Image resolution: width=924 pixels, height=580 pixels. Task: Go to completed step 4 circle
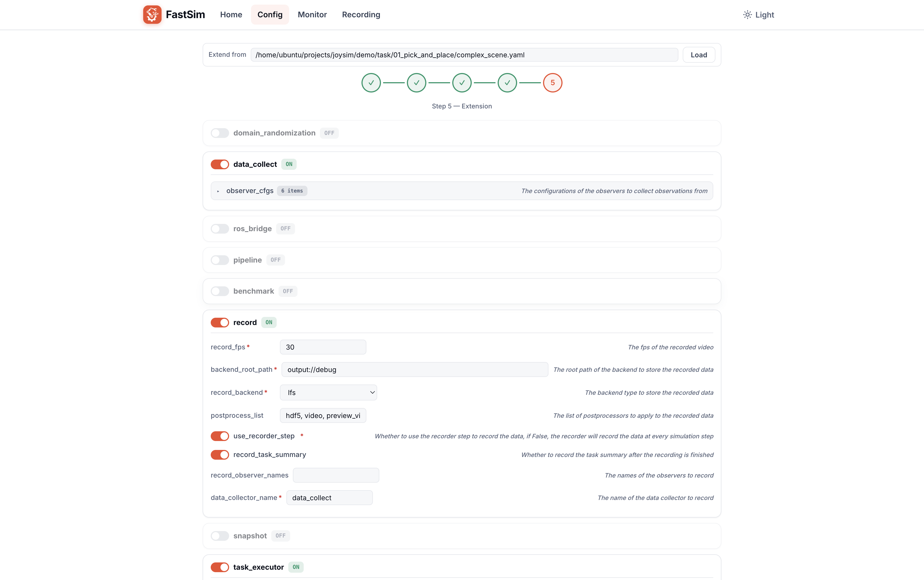pyautogui.click(x=507, y=82)
